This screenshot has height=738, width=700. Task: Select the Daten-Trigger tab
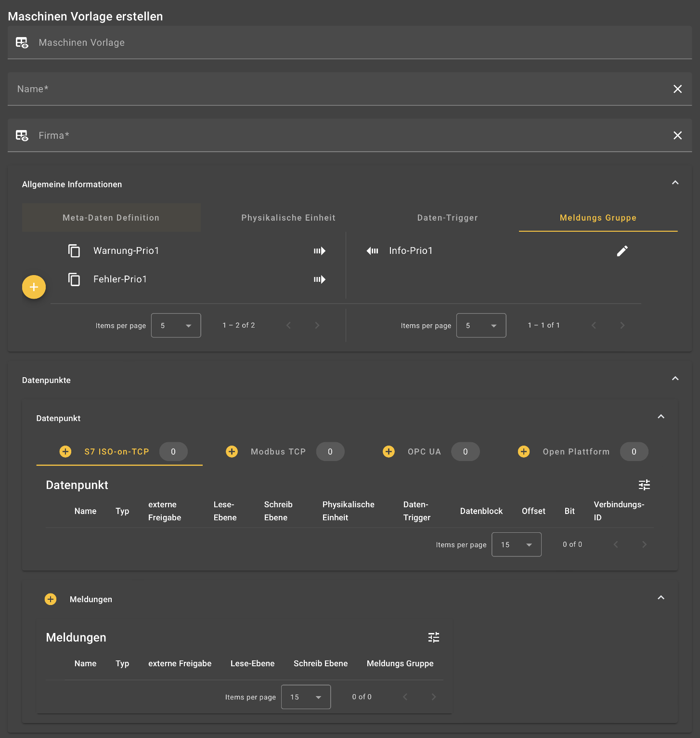447,218
